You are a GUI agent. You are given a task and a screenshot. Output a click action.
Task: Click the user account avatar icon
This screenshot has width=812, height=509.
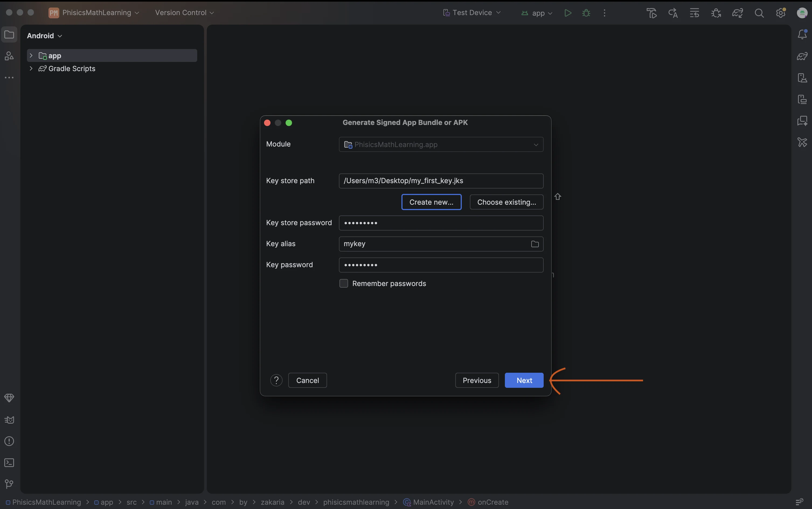coord(802,13)
